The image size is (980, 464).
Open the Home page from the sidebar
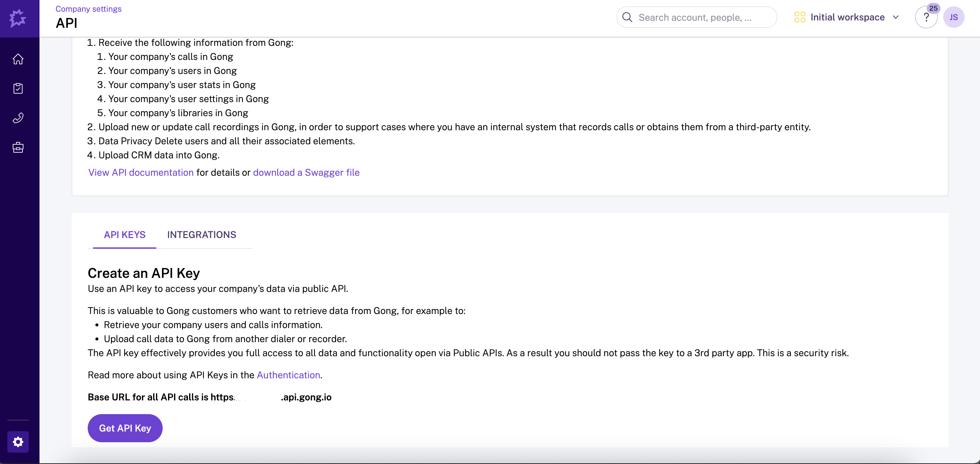(18, 59)
